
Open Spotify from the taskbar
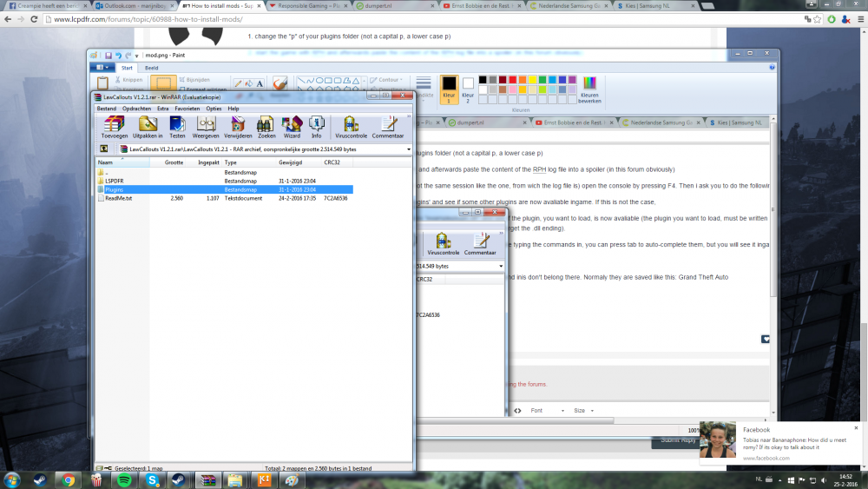124,480
